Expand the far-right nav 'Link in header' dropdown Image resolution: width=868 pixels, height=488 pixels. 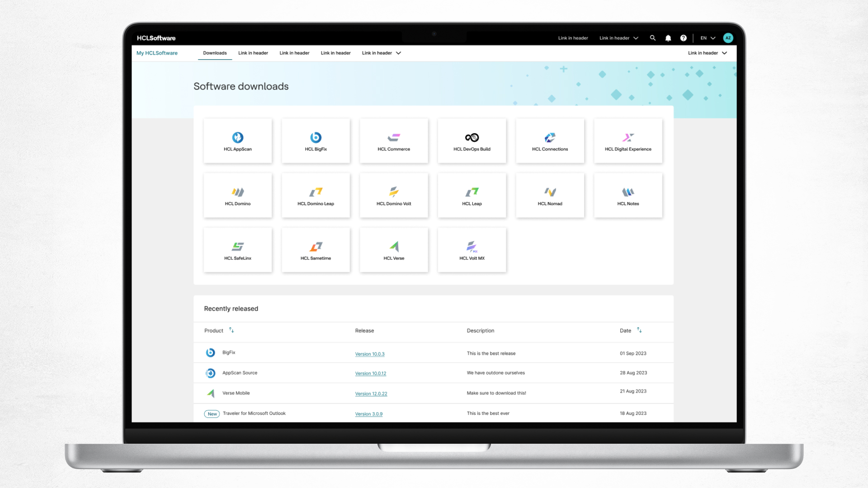[708, 53]
